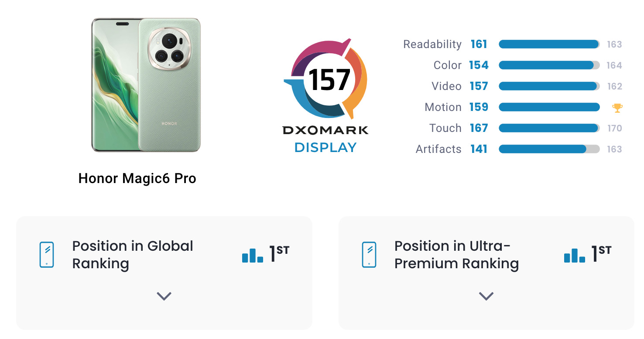The height and width of the screenshot is (339, 644).
Task: Click the Honor Magic6 Pro phone image
Action: (146, 85)
